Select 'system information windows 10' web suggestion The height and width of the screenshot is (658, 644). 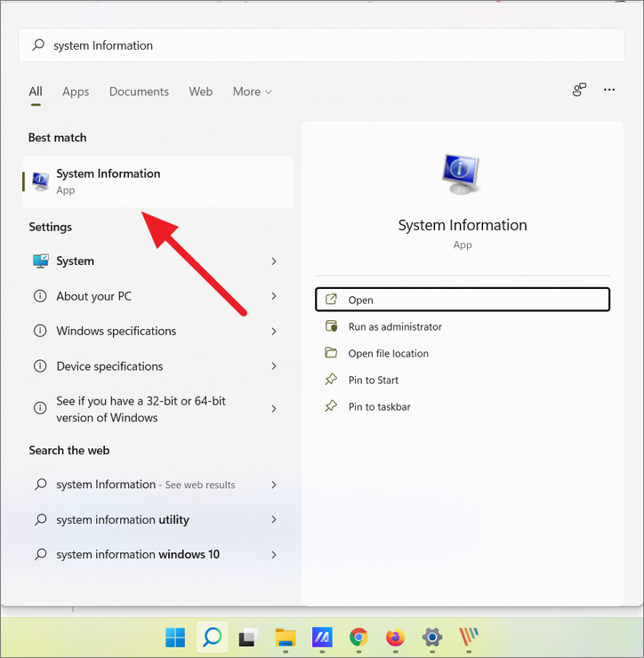(157, 554)
